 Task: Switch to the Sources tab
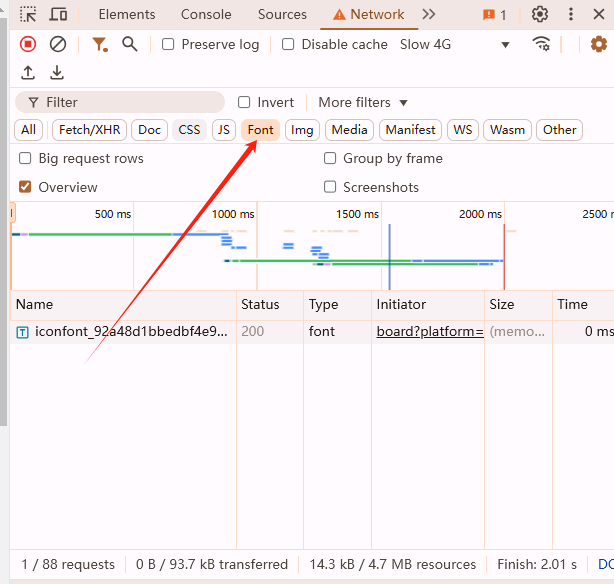pos(282,14)
